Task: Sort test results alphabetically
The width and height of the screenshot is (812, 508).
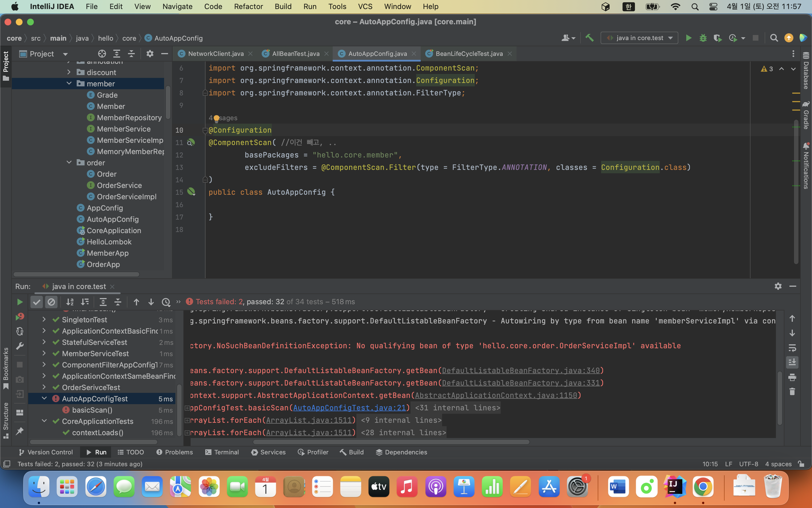Action: [70, 302]
